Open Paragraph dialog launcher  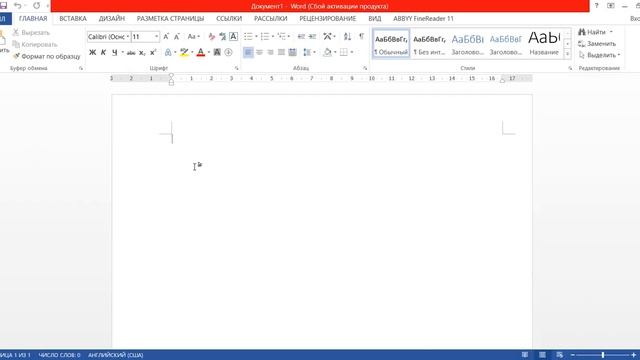point(365,68)
